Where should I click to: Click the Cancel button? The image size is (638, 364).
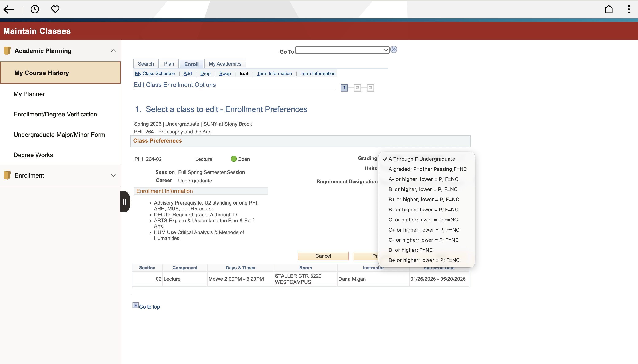pos(323,256)
